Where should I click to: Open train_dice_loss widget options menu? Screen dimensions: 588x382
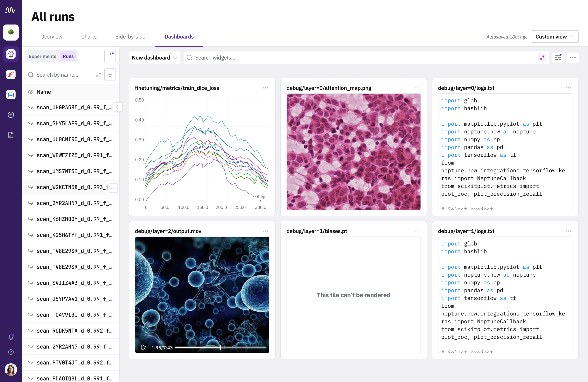(x=265, y=88)
